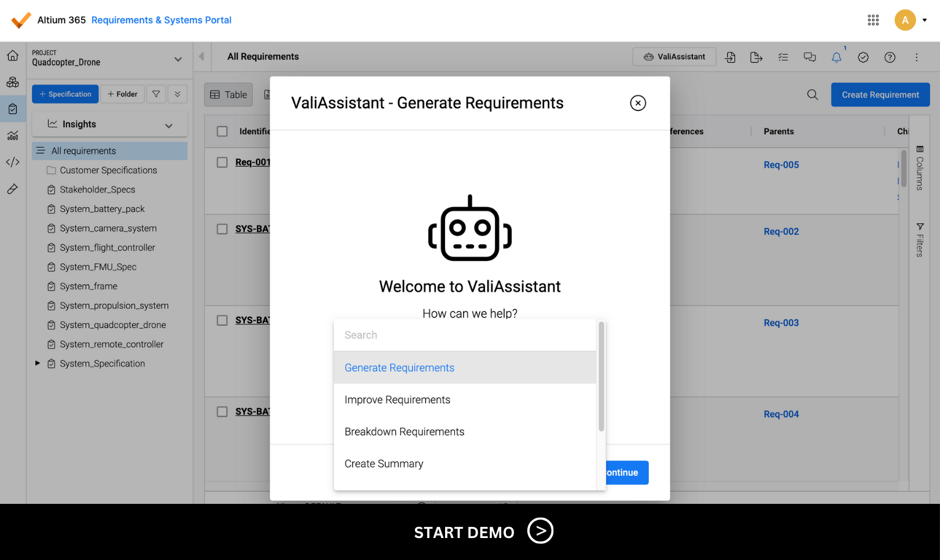Open the code brackets sidebar icon
940x560 pixels.
click(13, 162)
